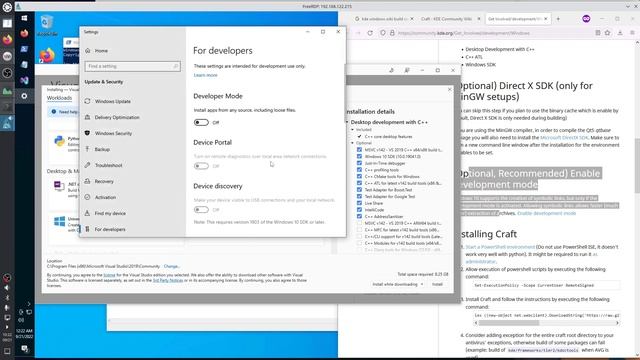The image size is (640, 360).
Task: Open OBS Studio in the host dock
Action: (7, 73)
